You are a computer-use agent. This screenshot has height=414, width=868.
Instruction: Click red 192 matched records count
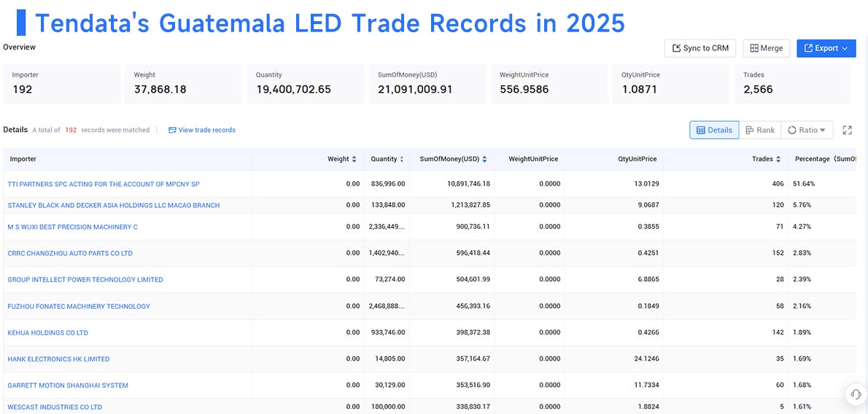(71, 130)
